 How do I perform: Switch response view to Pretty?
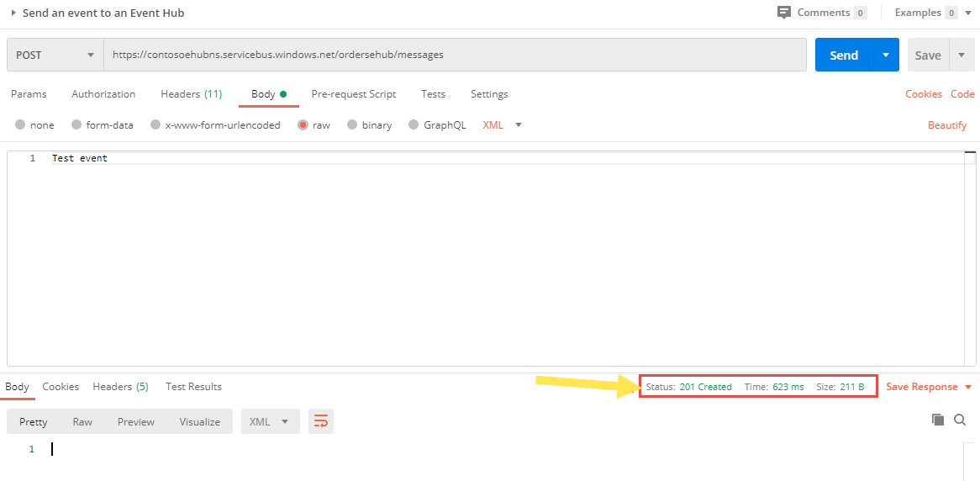coord(33,421)
